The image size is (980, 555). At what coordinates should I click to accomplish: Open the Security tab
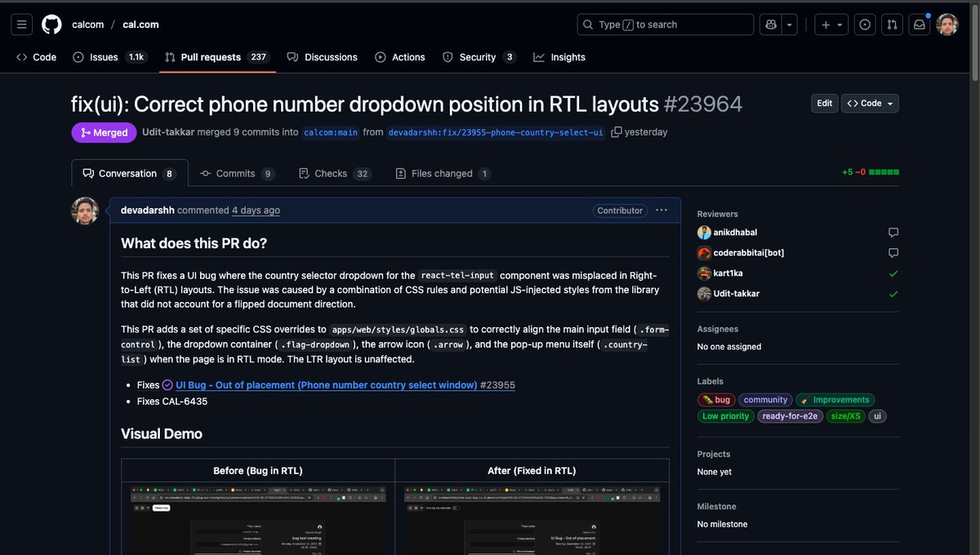coord(479,57)
